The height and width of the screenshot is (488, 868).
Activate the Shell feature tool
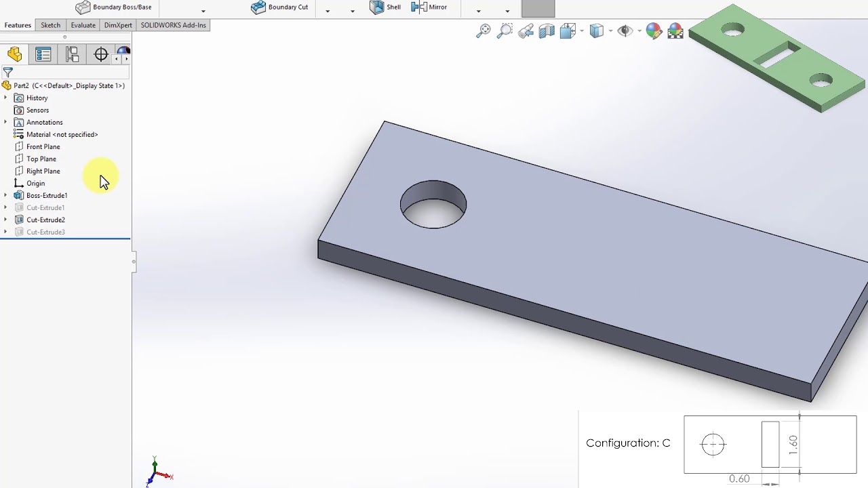(x=385, y=7)
